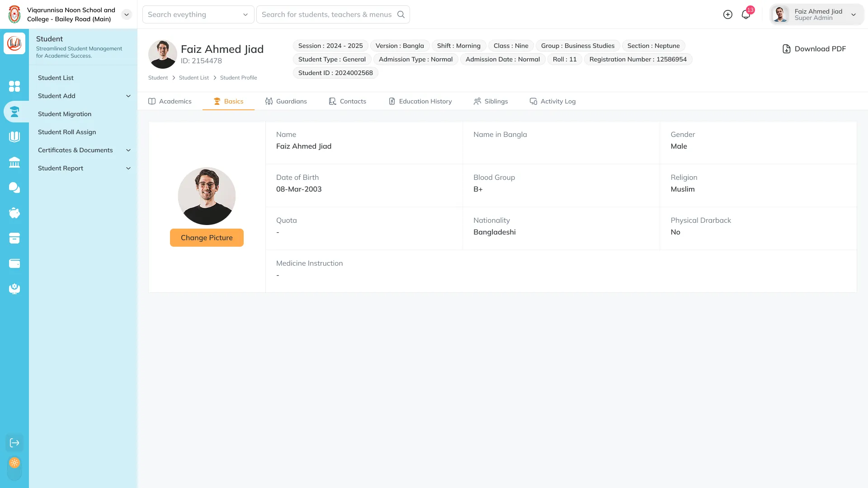Click the logout icon at sidebar bottom
This screenshot has width=868, height=488.
pos(14,443)
